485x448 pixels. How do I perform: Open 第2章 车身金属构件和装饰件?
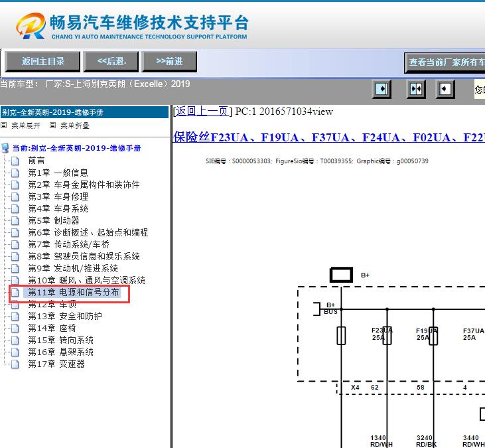pyautogui.click(x=84, y=185)
